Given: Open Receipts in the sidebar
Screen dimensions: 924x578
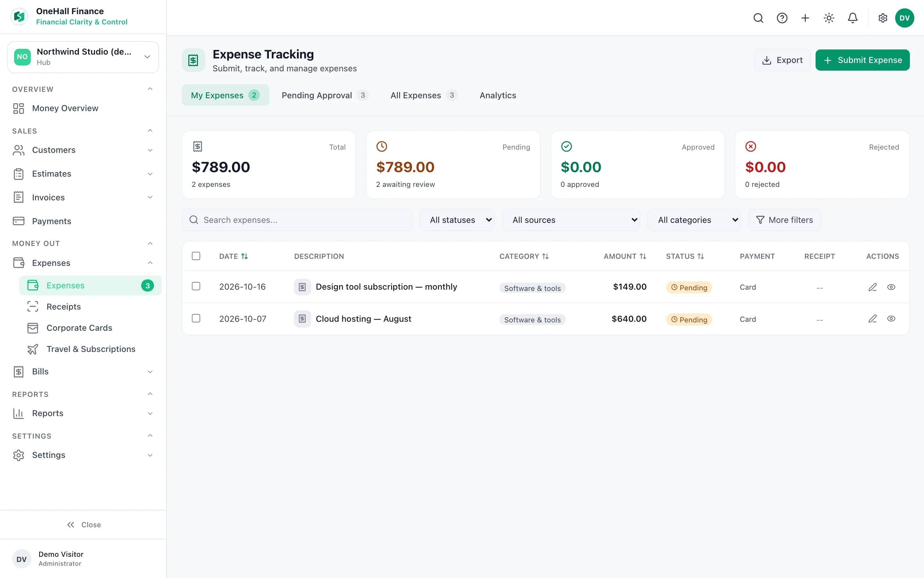Looking at the screenshot, I should [90, 307].
